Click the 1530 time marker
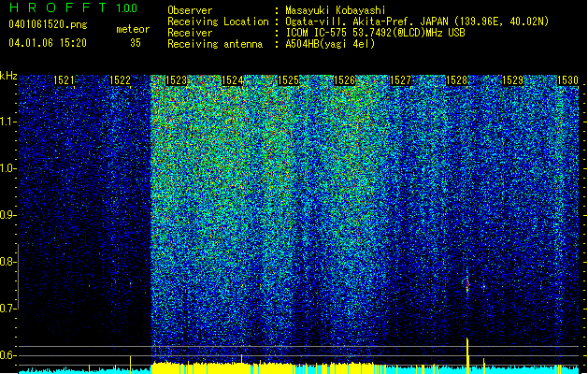The image size is (588, 374). (x=567, y=80)
